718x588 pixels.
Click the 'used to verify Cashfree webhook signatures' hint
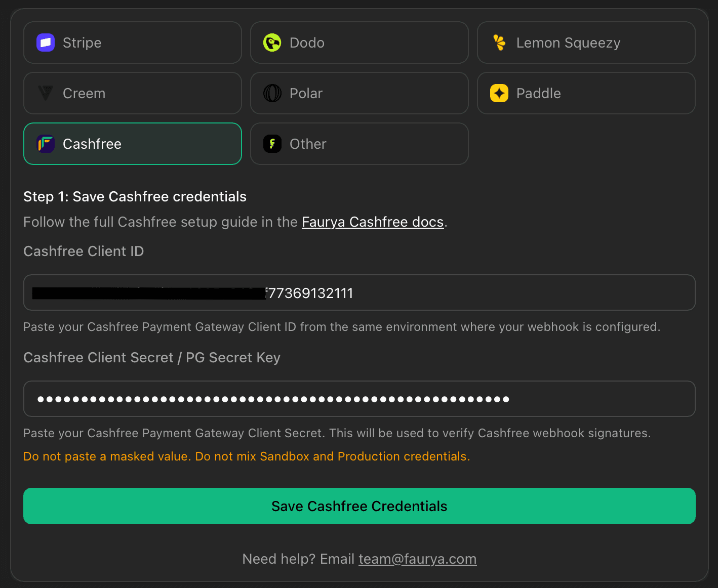point(337,433)
